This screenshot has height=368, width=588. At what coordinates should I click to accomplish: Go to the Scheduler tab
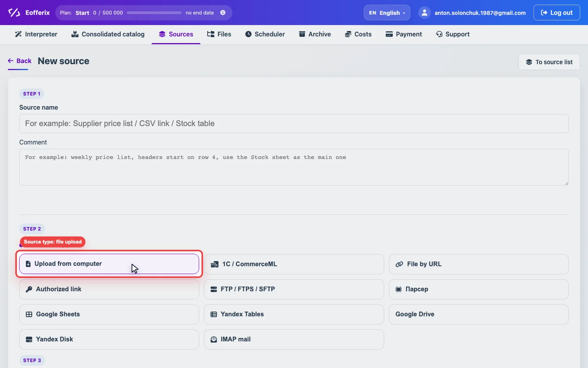265,34
